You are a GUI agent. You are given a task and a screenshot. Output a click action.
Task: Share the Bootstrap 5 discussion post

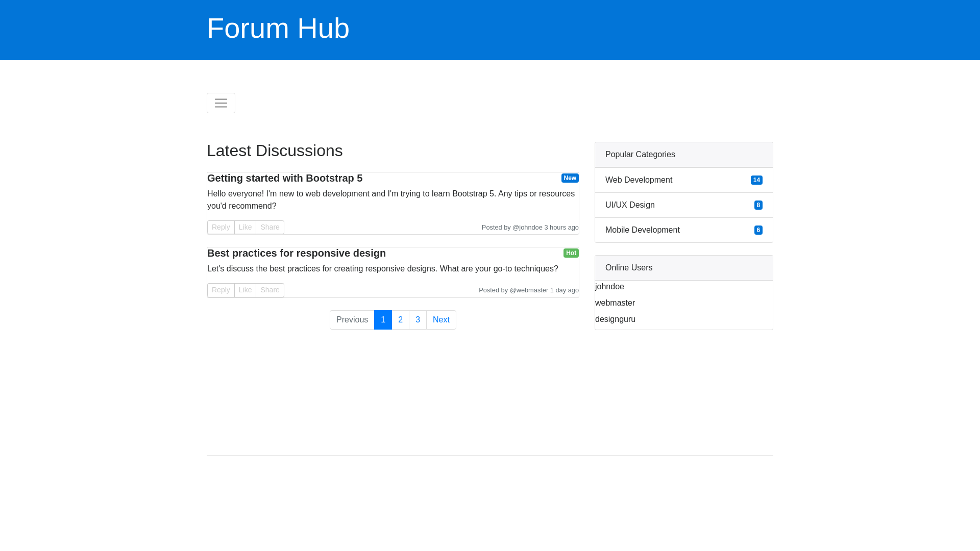pyautogui.click(x=269, y=227)
